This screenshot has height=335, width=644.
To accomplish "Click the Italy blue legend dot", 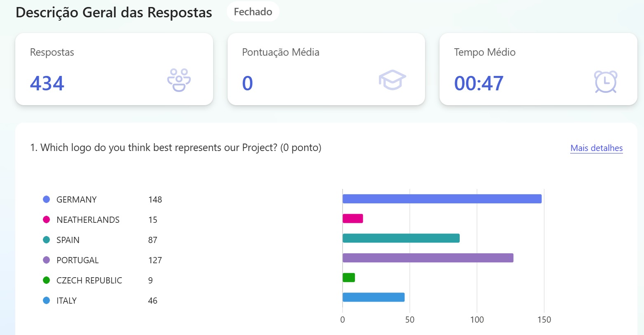I will point(47,300).
